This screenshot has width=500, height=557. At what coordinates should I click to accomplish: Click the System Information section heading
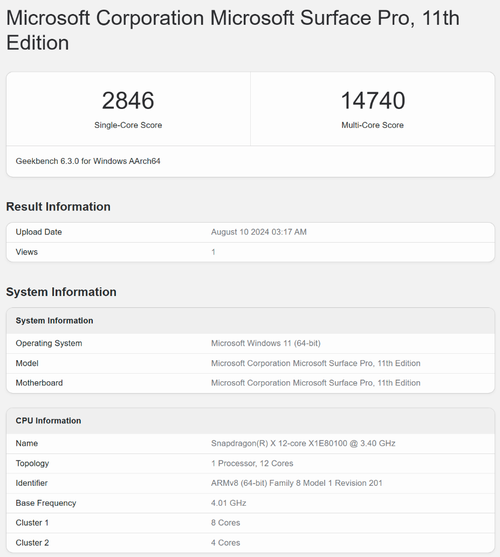click(61, 292)
